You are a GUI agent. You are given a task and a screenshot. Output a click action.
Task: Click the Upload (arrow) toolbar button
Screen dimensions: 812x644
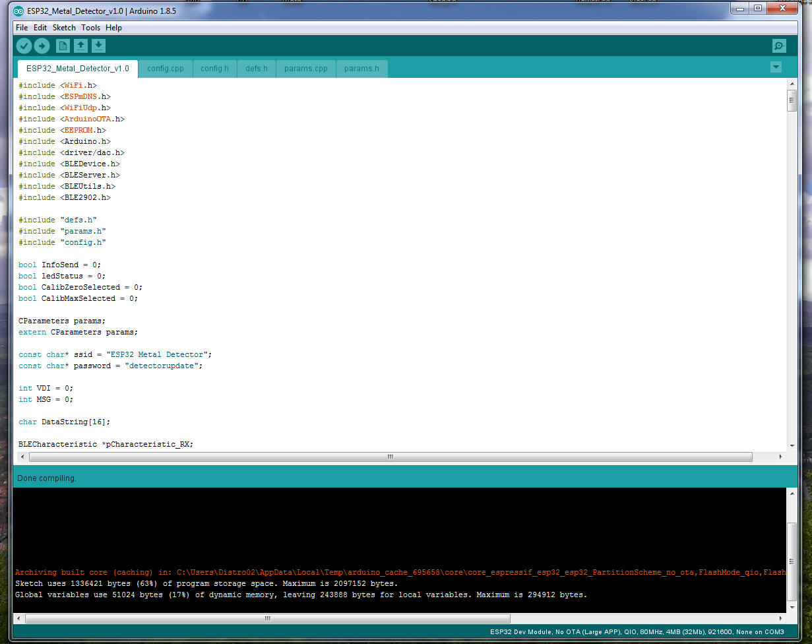click(x=42, y=46)
